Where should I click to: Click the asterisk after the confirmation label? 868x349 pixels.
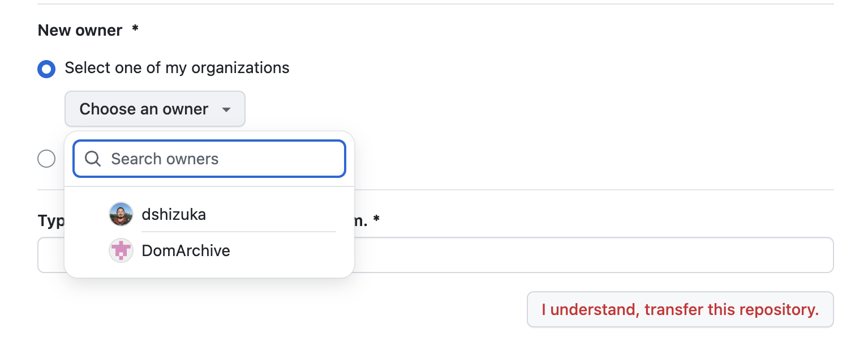pyautogui.click(x=376, y=219)
